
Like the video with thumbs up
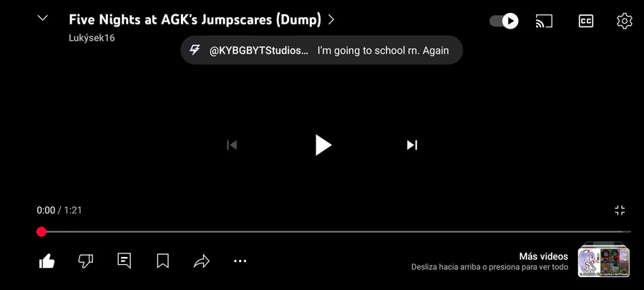47,261
